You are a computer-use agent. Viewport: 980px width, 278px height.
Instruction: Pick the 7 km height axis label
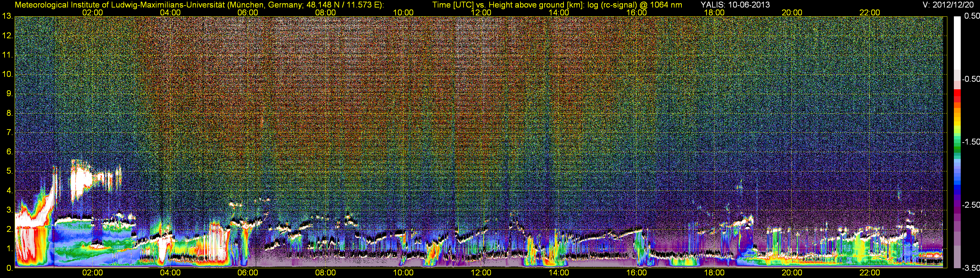[x=9, y=132]
